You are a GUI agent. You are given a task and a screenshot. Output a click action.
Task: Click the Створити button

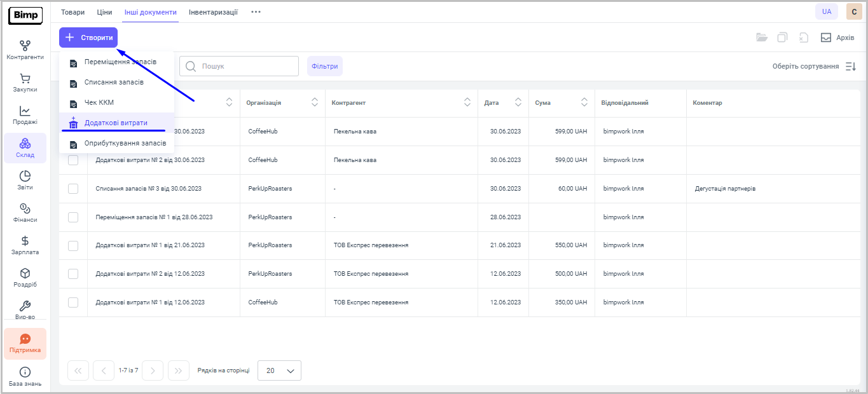[88, 37]
